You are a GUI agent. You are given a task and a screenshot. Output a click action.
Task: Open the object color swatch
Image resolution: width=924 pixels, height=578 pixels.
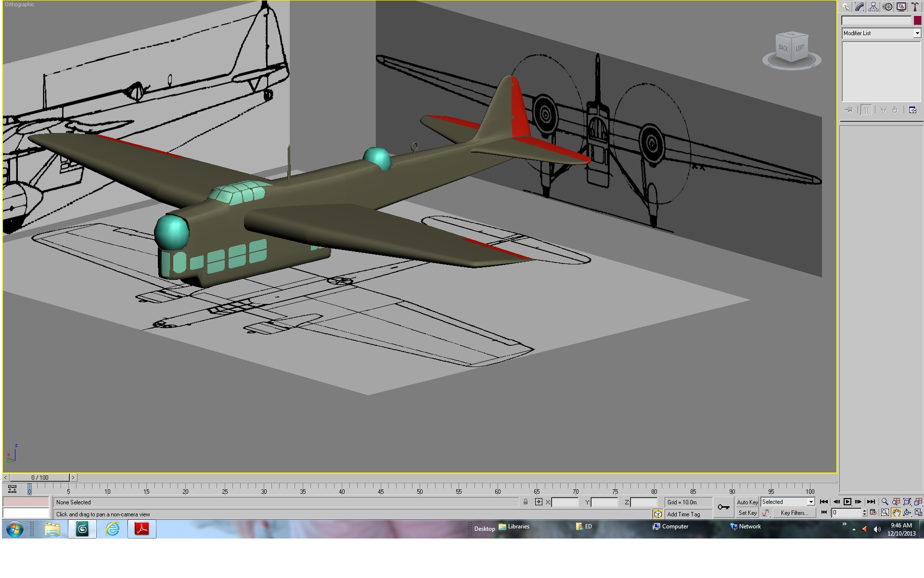(x=917, y=20)
